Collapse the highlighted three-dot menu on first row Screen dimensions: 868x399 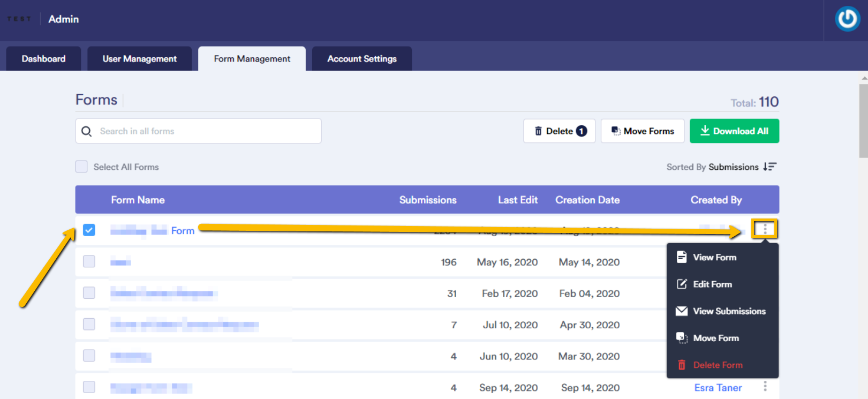click(x=765, y=229)
